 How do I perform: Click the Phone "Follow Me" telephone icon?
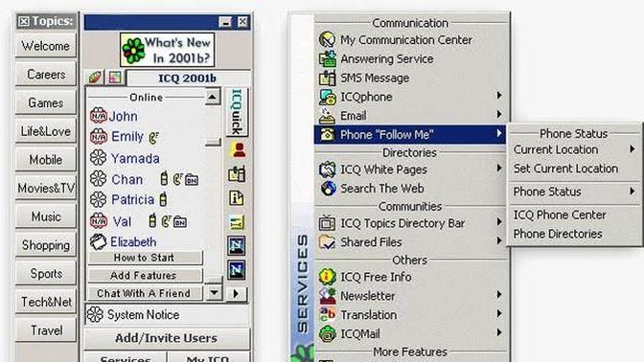328,135
